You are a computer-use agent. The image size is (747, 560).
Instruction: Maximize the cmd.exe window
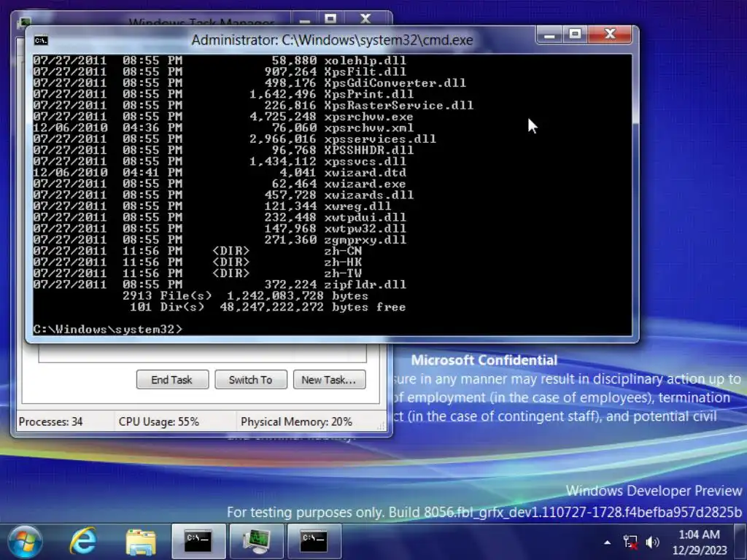pos(575,35)
